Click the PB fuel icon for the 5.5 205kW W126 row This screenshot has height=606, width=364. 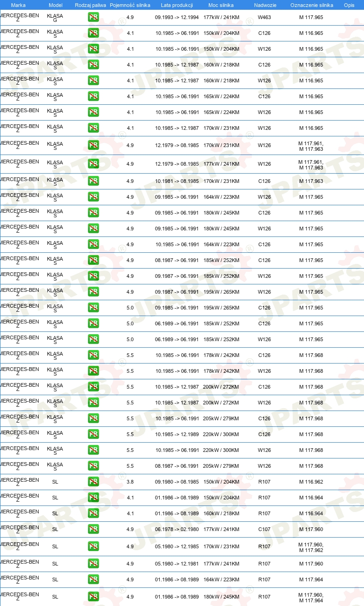click(x=93, y=466)
